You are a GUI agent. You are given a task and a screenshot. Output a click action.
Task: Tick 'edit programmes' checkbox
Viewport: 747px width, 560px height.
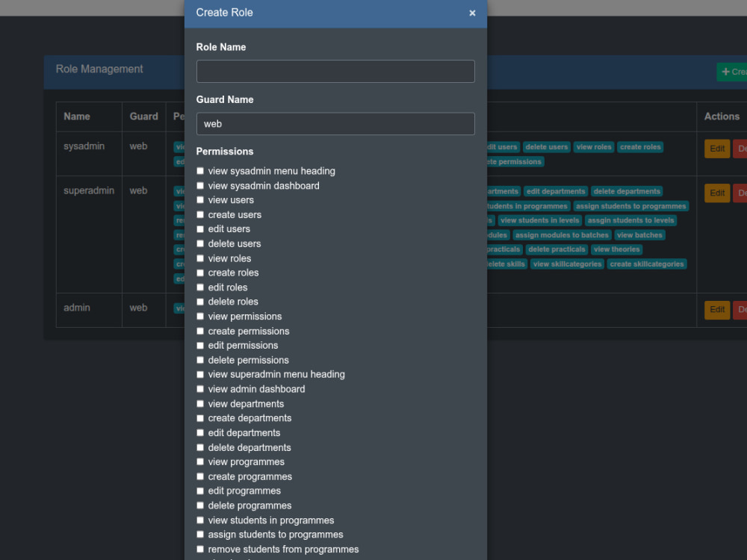tap(200, 491)
